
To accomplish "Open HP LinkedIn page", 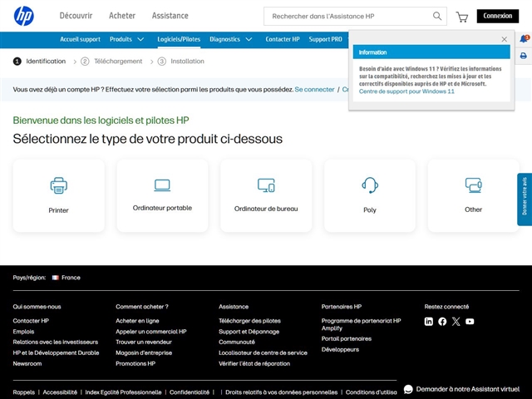I will (429, 322).
